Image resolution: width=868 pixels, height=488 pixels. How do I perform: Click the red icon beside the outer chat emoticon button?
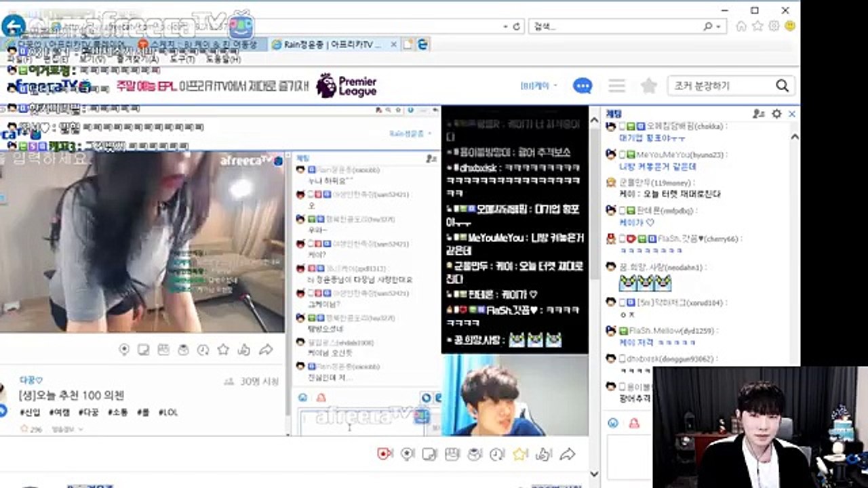[634, 423]
